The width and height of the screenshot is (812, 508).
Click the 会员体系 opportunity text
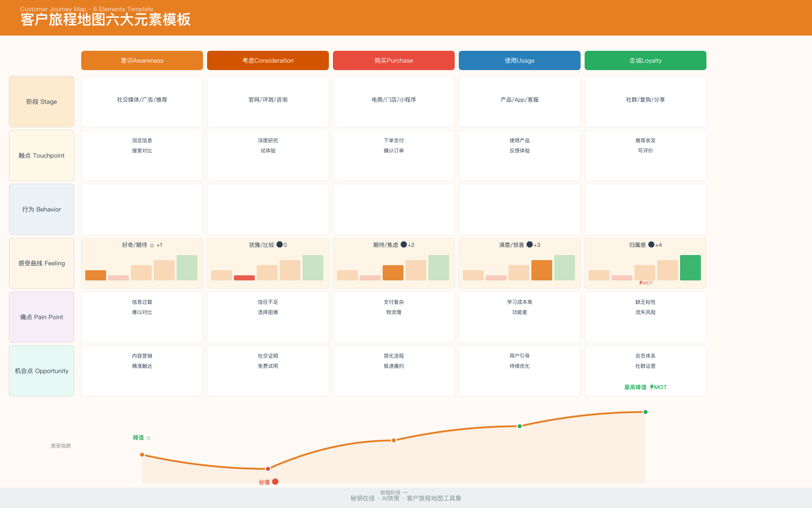pyautogui.click(x=646, y=356)
